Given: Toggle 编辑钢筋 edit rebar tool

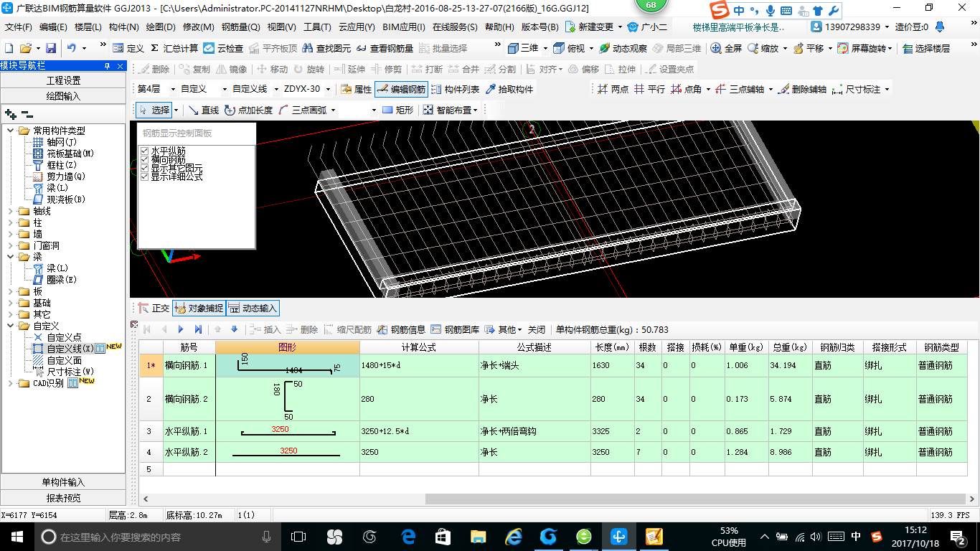Looking at the screenshot, I should coord(401,90).
